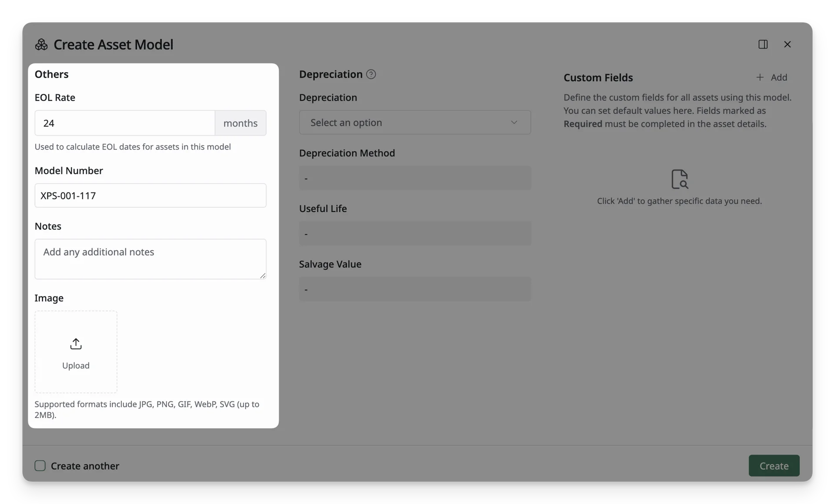This screenshot has height=504, width=835.
Task: Click the "Click 'Add' to gather" message
Action: (x=679, y=201)
